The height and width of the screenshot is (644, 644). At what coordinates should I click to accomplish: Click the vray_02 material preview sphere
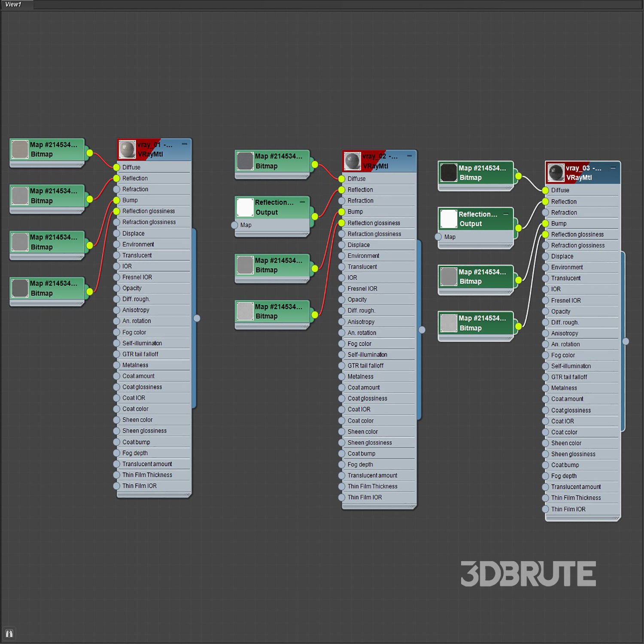352,161
